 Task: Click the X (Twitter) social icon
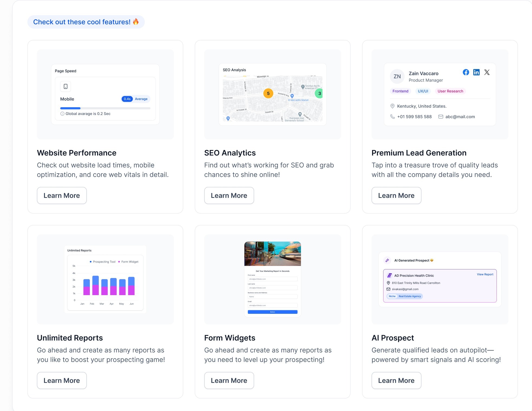tap(487, 72)
